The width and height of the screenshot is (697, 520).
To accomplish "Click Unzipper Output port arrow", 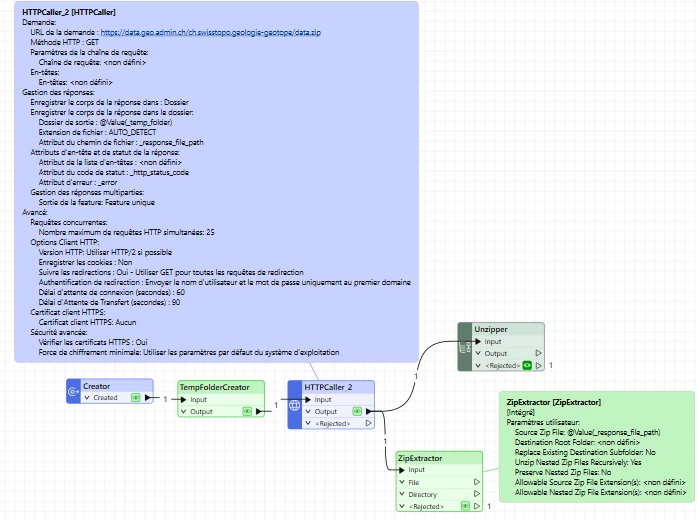I will coord(539,353).
